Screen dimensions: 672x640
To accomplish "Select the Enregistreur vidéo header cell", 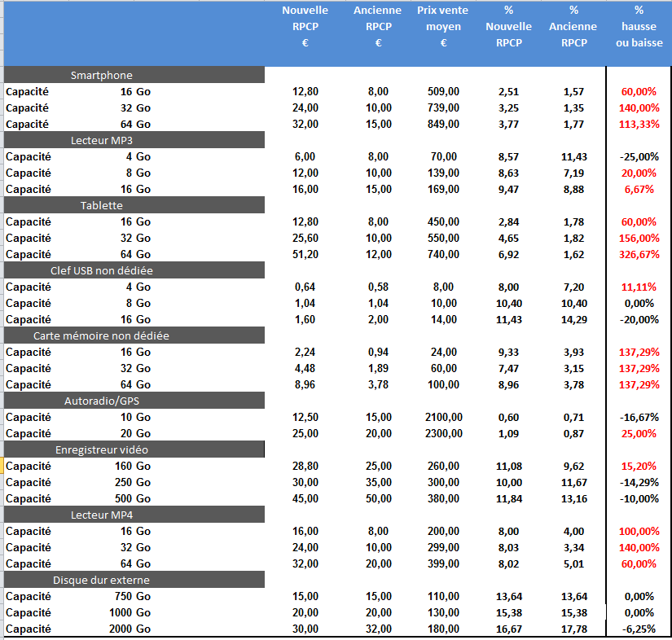I will pos(102,449).
